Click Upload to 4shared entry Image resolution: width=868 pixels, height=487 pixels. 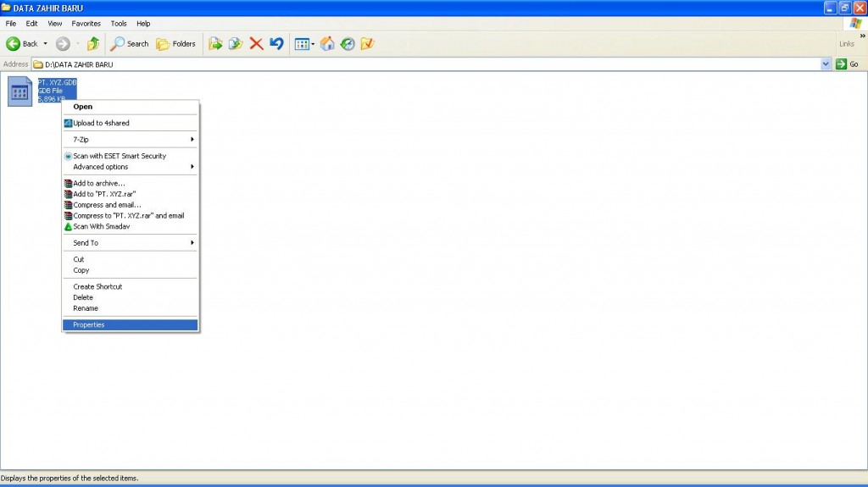101,123
